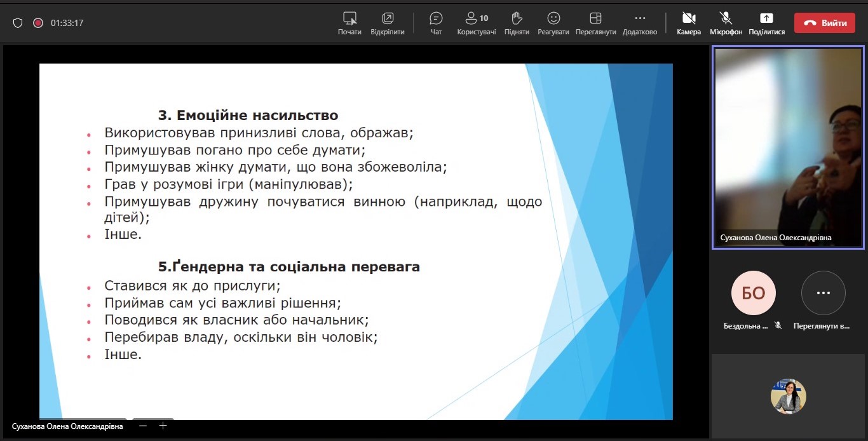Toggle the Камера (camera) on

point(688,23)
